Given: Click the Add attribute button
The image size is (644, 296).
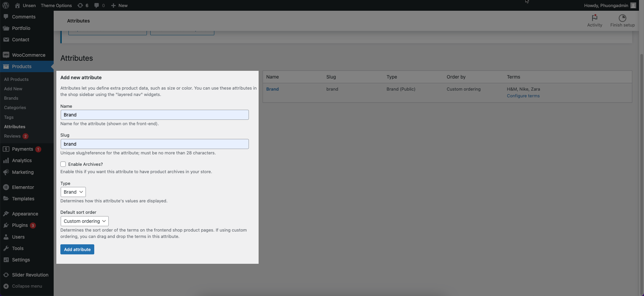Looking at the screenshot, I should pos(77,249).
